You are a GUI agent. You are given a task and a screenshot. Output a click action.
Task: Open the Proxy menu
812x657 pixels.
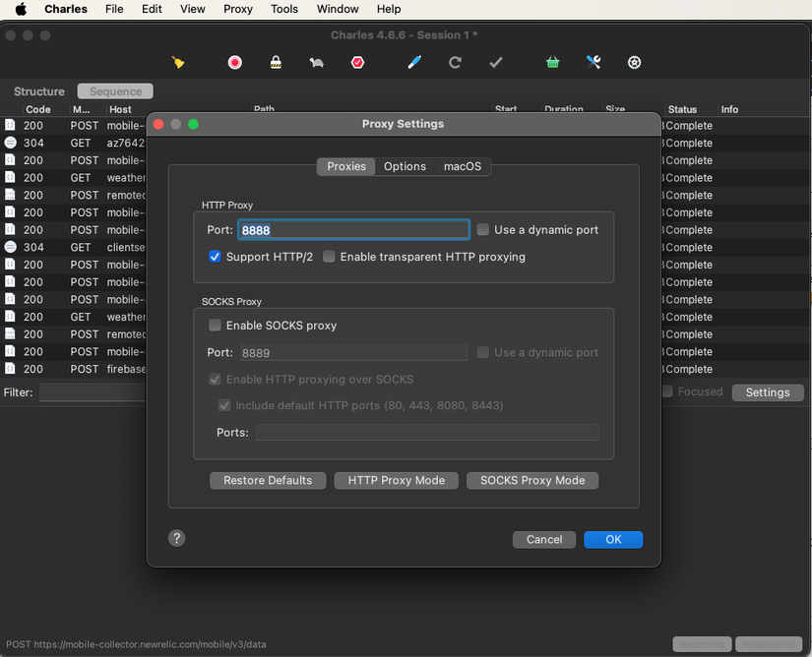[237, 9]
